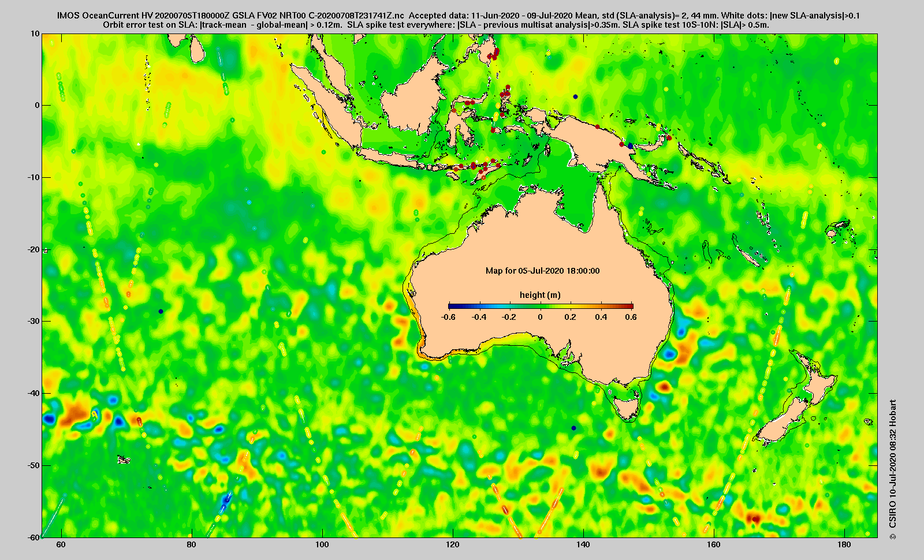Click the equator '0' latitude axis label

pyautogui.click(x=38, y=105)
